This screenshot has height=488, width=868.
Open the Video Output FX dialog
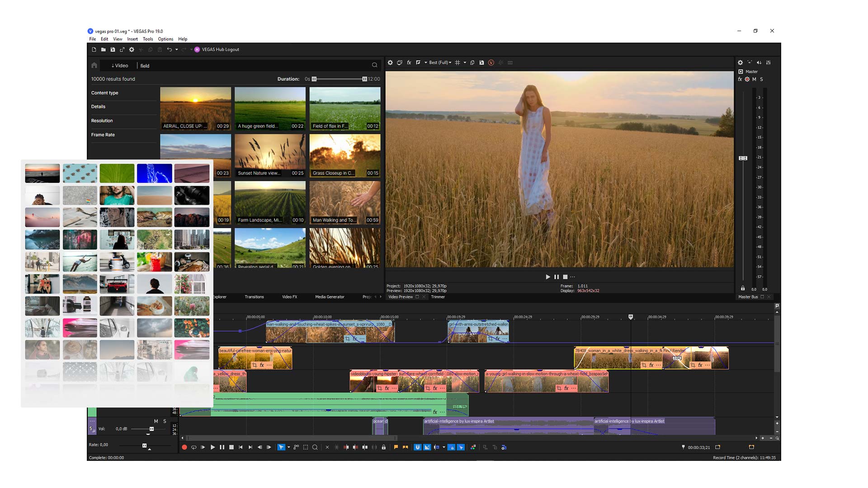[x=409, y=63]
